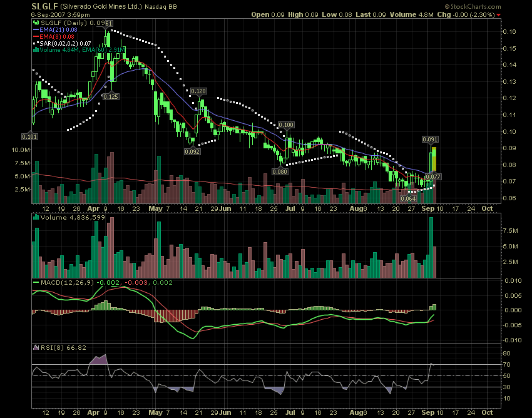Click the Volume 4,836,599 panel label
This screenshot has height=418, width=532.
click(x=73, y=217)
